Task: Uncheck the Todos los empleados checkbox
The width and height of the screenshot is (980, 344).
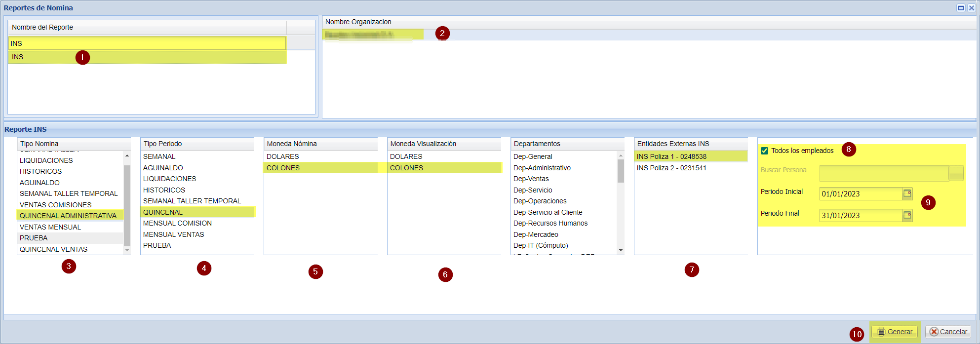Action: (764, 151)
